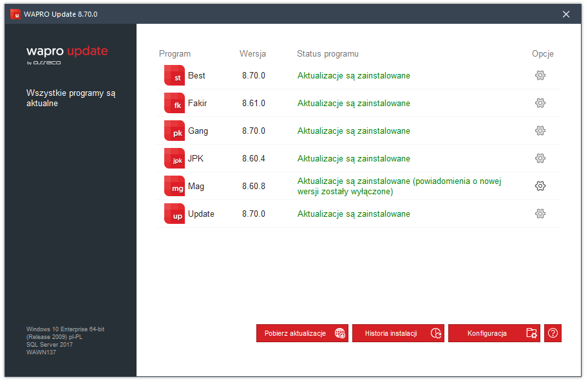The image size is (588, 384).
Task: Click version 8.60.4 in JPK row
Action: click(x=254, y=159)
